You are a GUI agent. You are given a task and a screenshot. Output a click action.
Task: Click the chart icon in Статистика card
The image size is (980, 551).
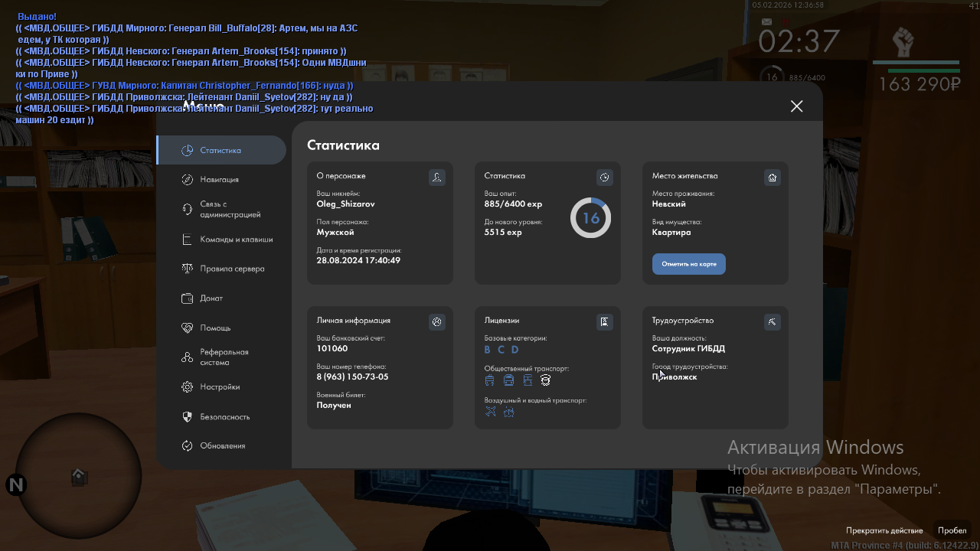point(604,178)
